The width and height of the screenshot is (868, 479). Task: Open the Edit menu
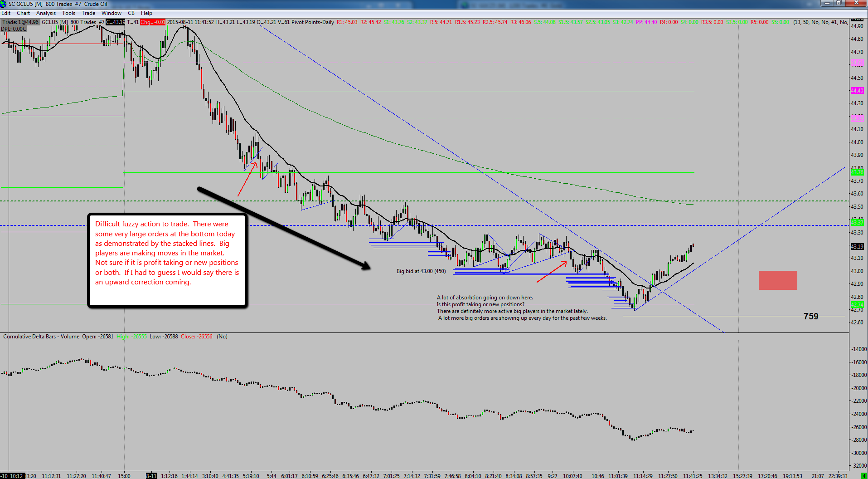[x=6, y=13]
